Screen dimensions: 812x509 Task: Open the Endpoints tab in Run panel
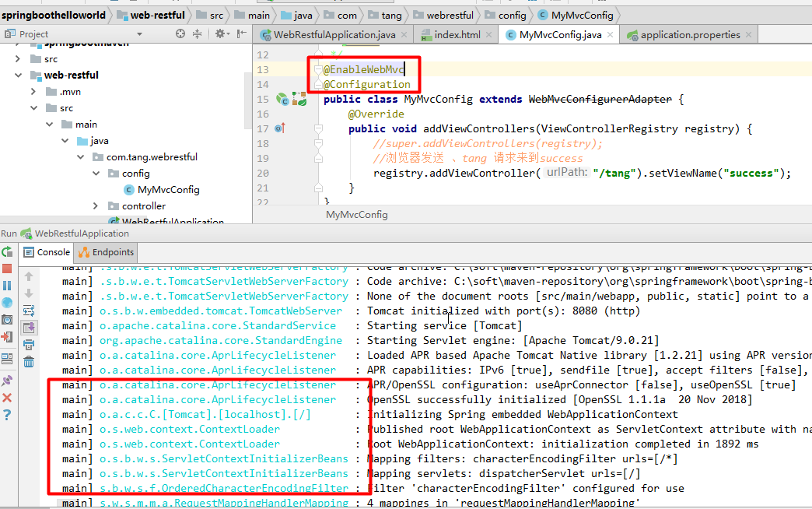(x=106, y=252)
